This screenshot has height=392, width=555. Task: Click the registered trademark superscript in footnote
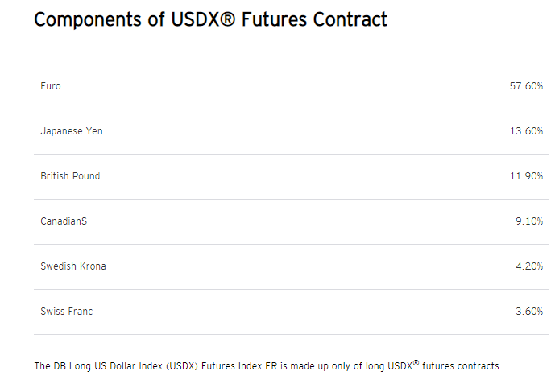point(416,363)
